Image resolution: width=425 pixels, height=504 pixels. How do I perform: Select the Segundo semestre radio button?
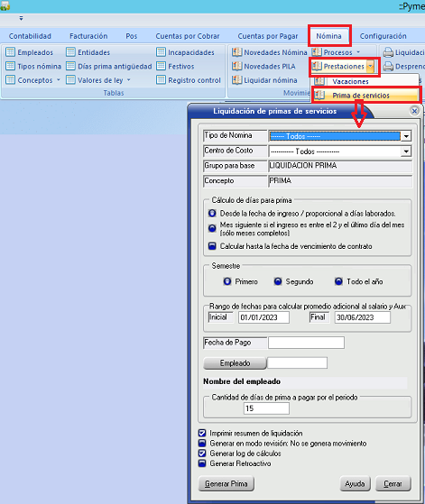[278, 281]
